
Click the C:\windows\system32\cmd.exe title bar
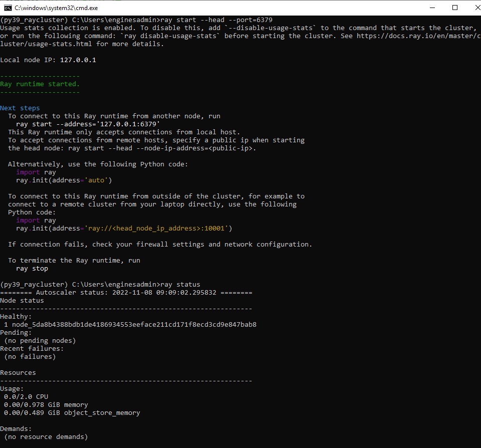coord(55,8)
